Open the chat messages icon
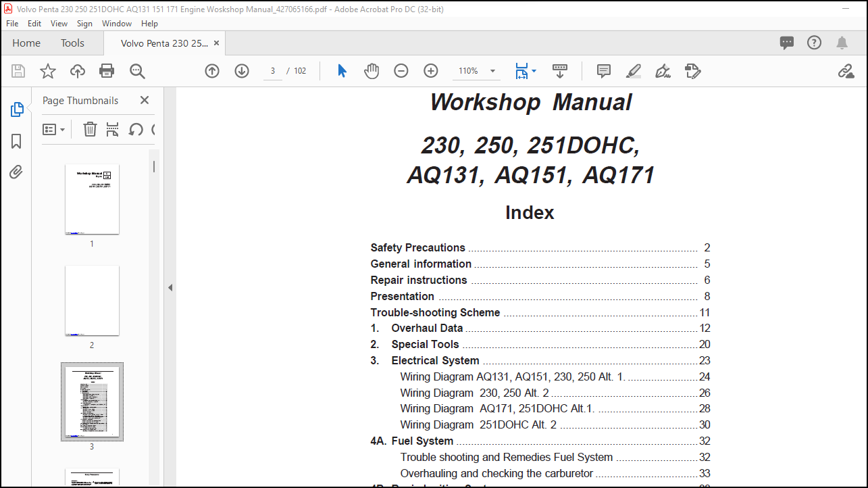 pyautogui.click(x=787, y=43)
